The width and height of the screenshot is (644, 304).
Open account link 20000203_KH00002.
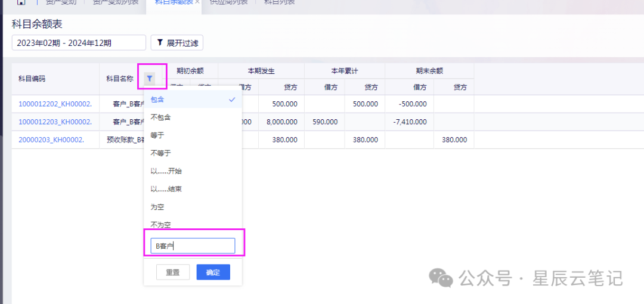[x=51, y=139]
